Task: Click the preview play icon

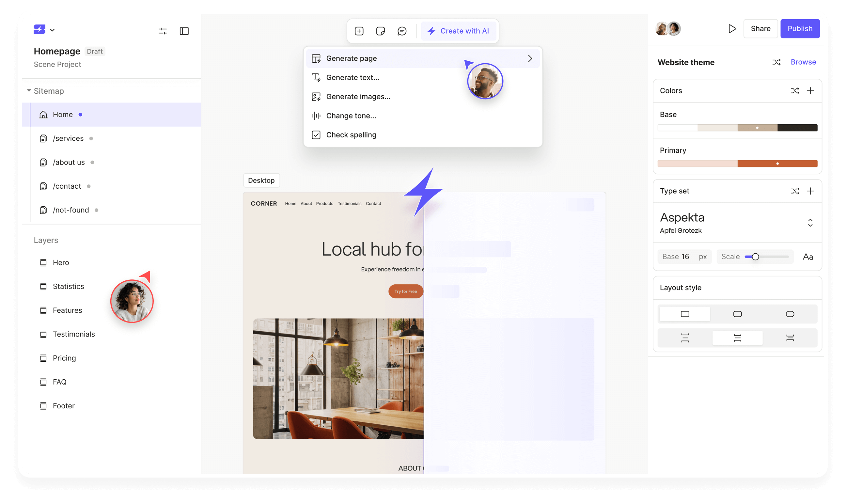Action: pyautogui.click(x=732, y=28)
